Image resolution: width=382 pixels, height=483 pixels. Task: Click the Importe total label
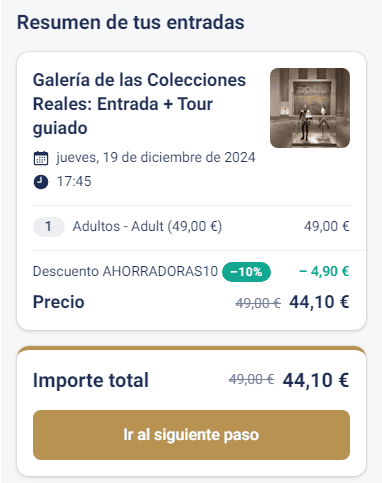(91, 380)
